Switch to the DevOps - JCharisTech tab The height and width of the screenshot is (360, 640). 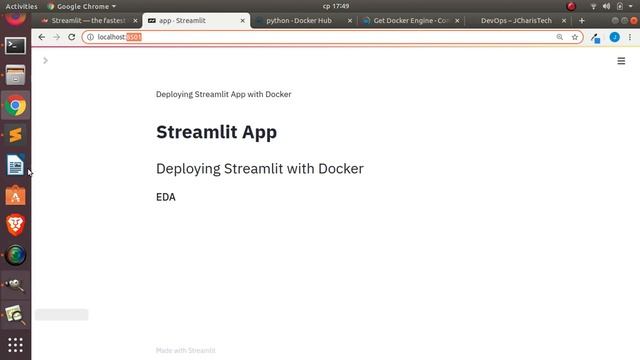click(x=516, y=20)
